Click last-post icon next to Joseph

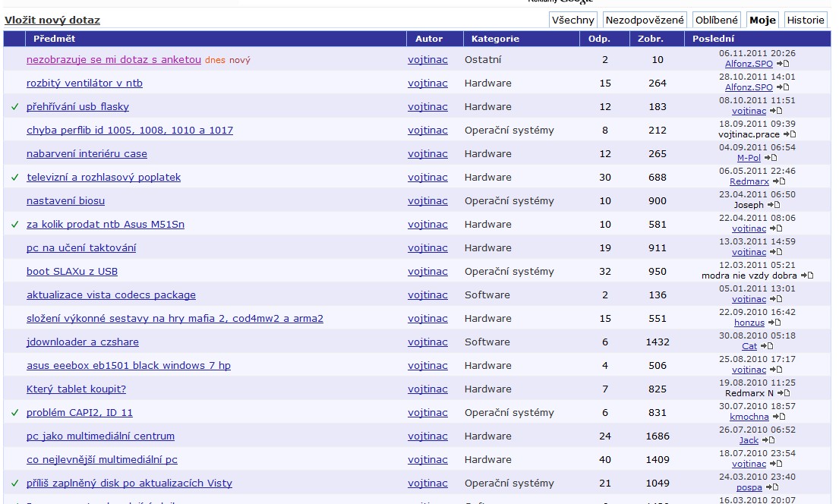[774, 205]
